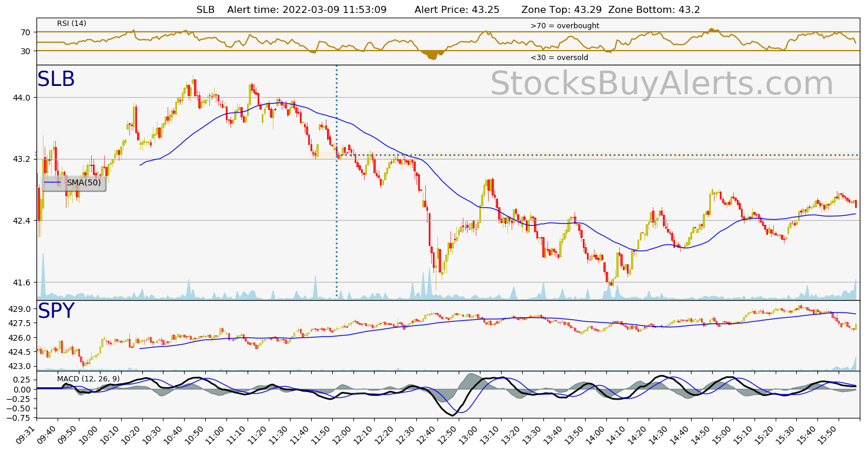
Task: Click the '>70 = overbought' annotation
Action: [x=565, y=26]
